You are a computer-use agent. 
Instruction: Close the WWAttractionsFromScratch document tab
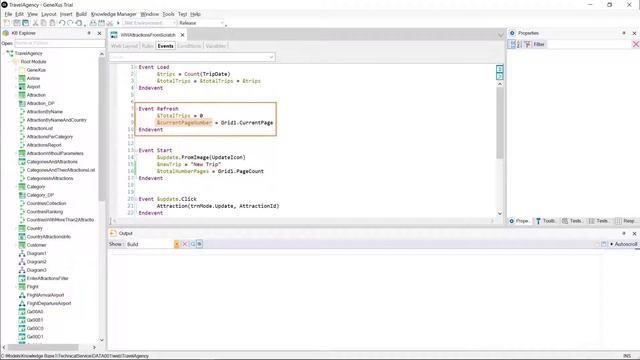(182, 35)
